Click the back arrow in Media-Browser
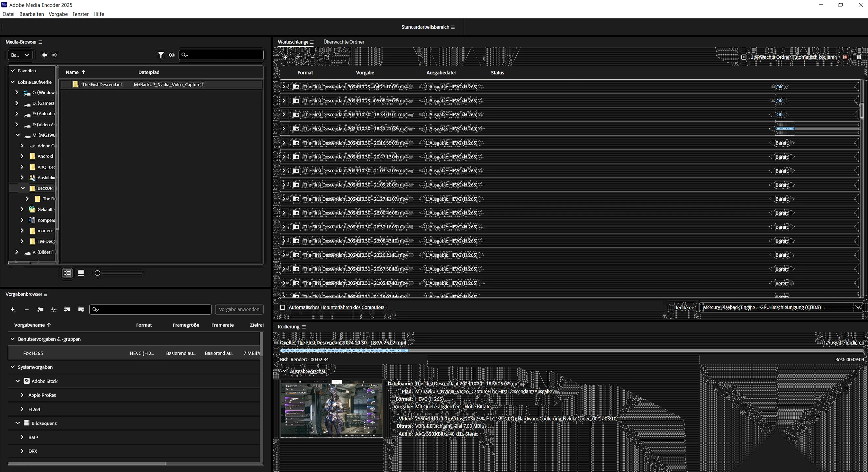 click(x=45, y=55)
